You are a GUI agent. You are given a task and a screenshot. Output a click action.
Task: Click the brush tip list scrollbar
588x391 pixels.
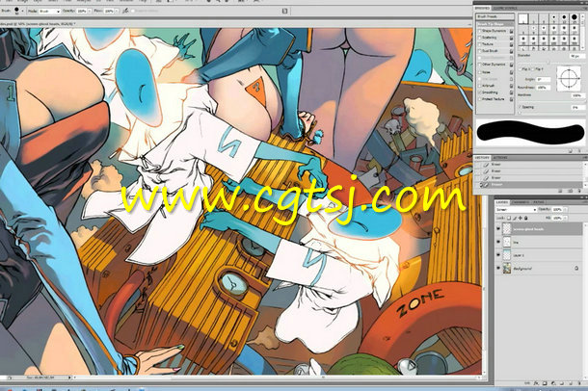pyautogui.click(x=582, y=32)
